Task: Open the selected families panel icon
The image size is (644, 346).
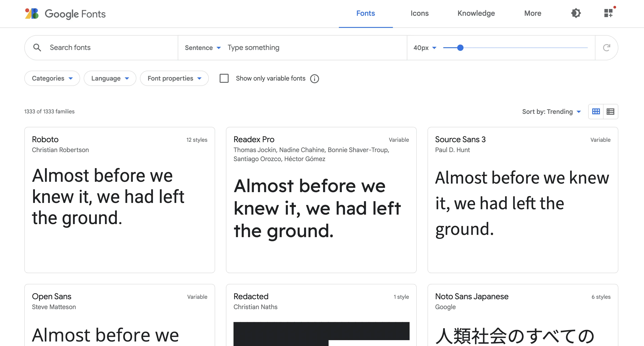Action: [608, 13]
